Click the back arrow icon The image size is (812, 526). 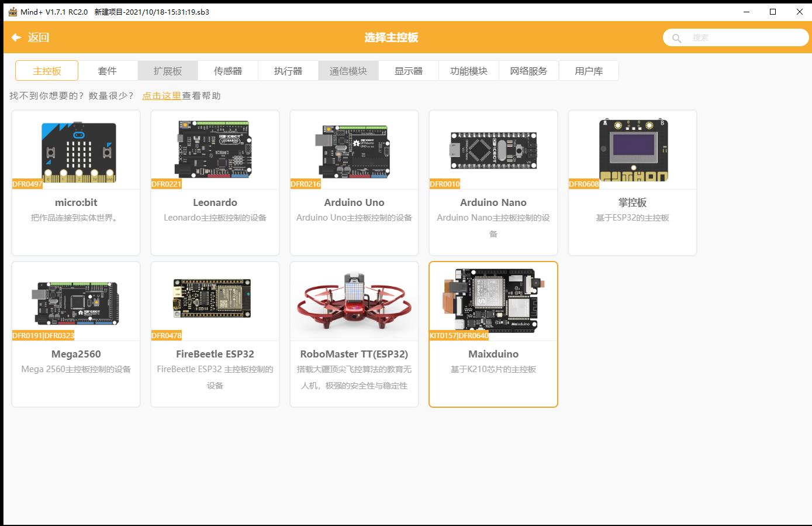(16, 37)
